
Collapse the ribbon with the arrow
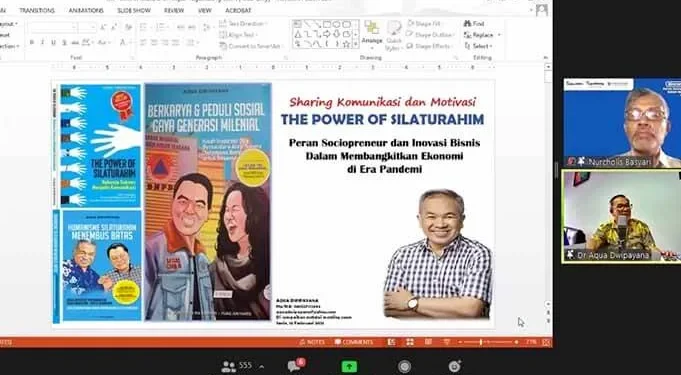(545, 57)
